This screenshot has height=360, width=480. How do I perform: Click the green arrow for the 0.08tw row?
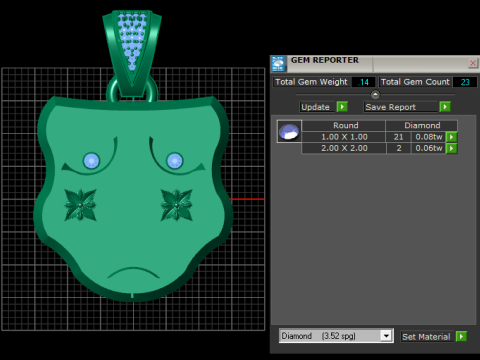click(452, 137)
